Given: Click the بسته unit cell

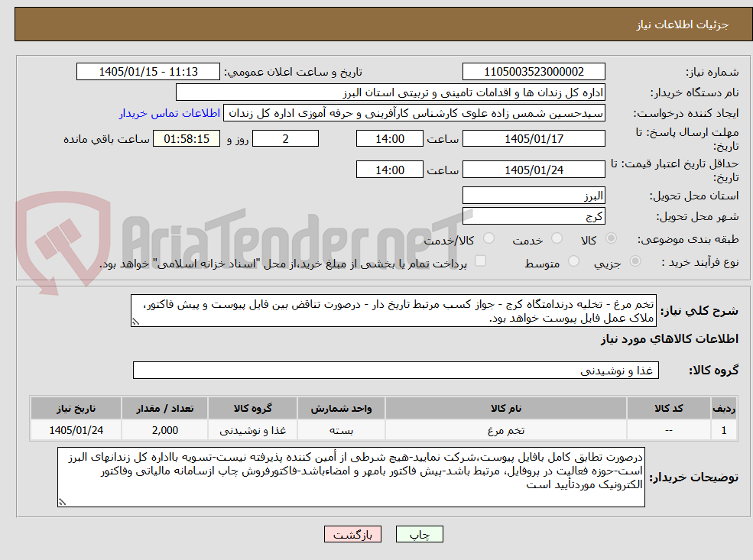Looking at the screenshot, I should 341,430.
